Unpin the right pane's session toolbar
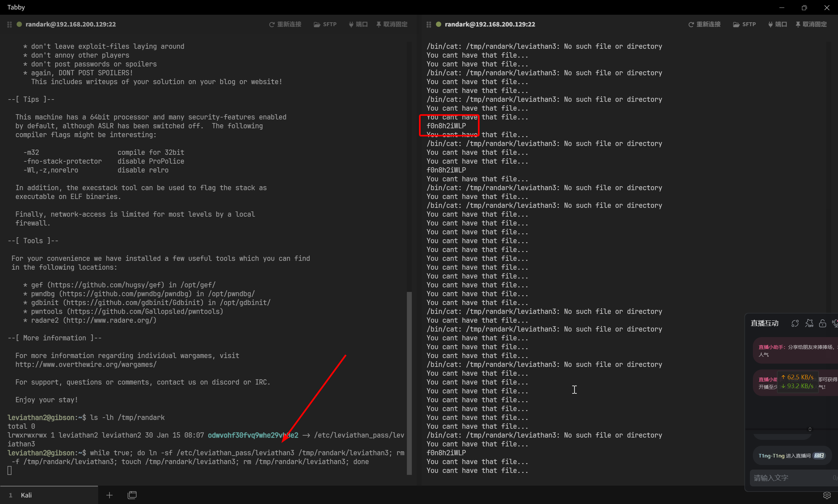This screenshot has height=504, width=838. [811, 25]
